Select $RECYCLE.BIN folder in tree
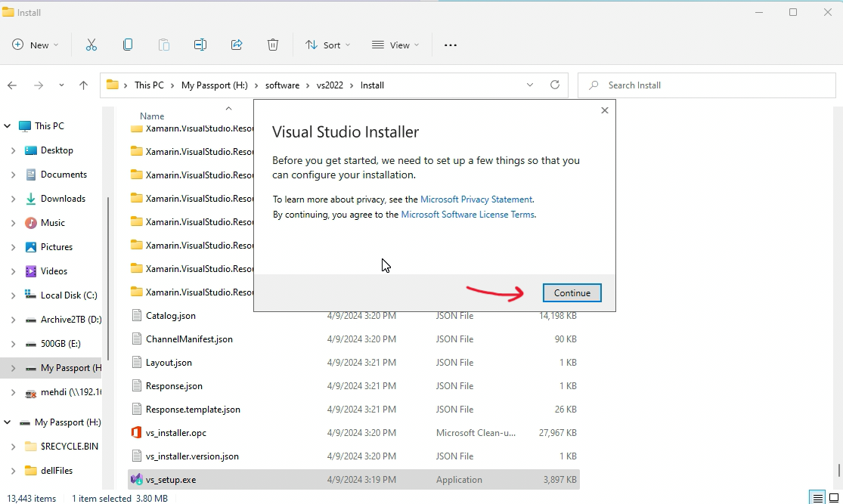843x504 pixels. [x=70, y=447]
